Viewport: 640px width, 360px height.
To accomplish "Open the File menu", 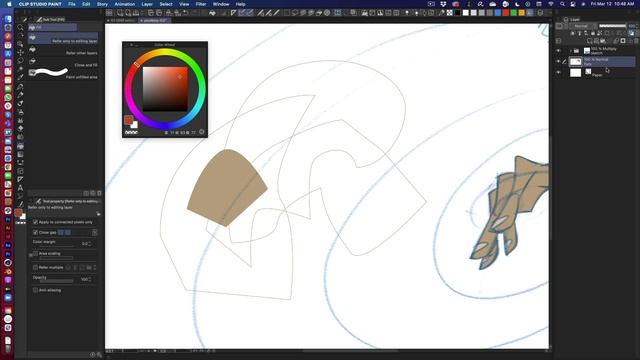I will coord(72,4).
